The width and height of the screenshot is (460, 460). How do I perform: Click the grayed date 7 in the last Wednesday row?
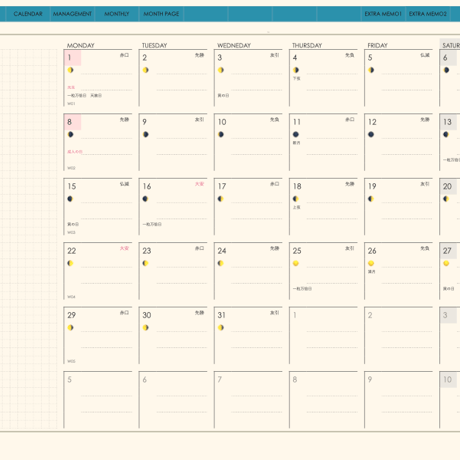220,379
